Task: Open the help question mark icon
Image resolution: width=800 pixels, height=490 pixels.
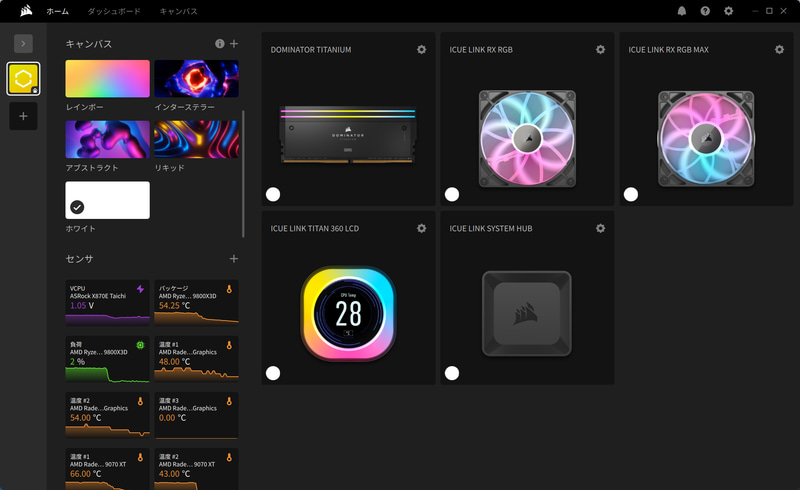Action: click(x=705, y=11)
